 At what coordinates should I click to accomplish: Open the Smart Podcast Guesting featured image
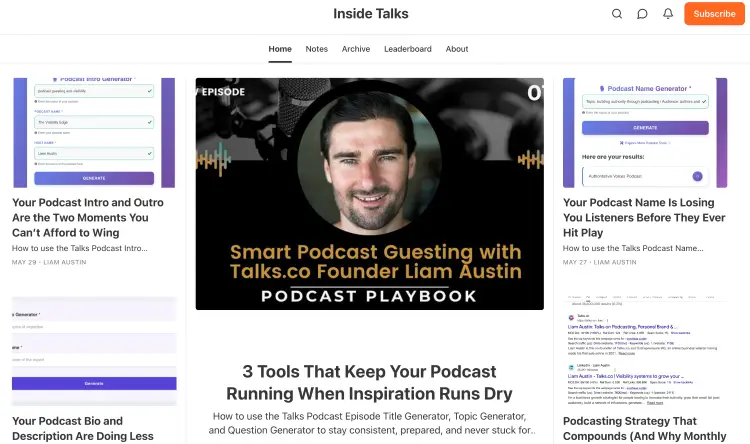click(369, 194)
